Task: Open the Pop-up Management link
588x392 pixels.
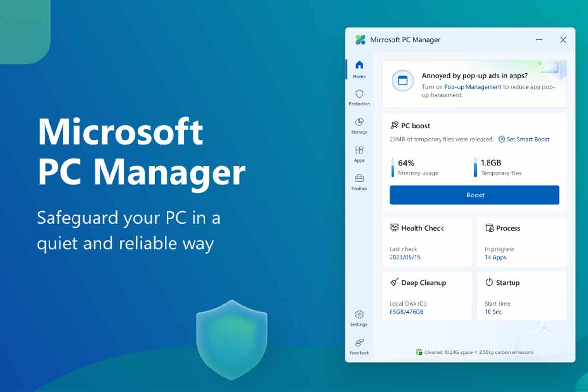Action: pos(472,87)
